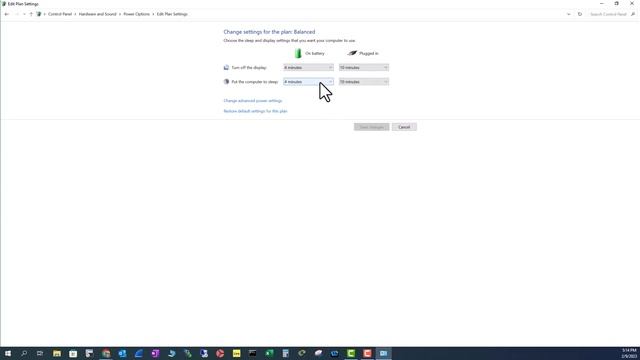Open the Windows Start menu
640x360 pixels.
(x=8, y=353)
